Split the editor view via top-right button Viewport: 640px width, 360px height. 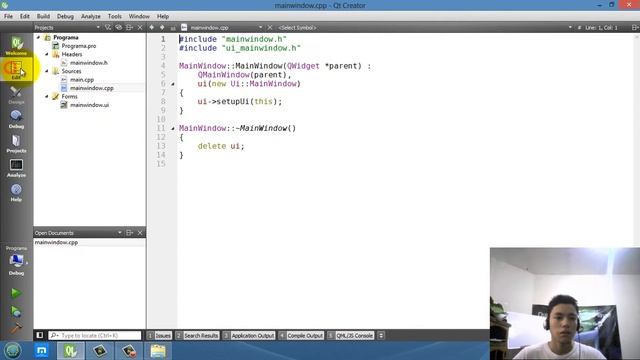pyautogui.click(x=635, y=27)
